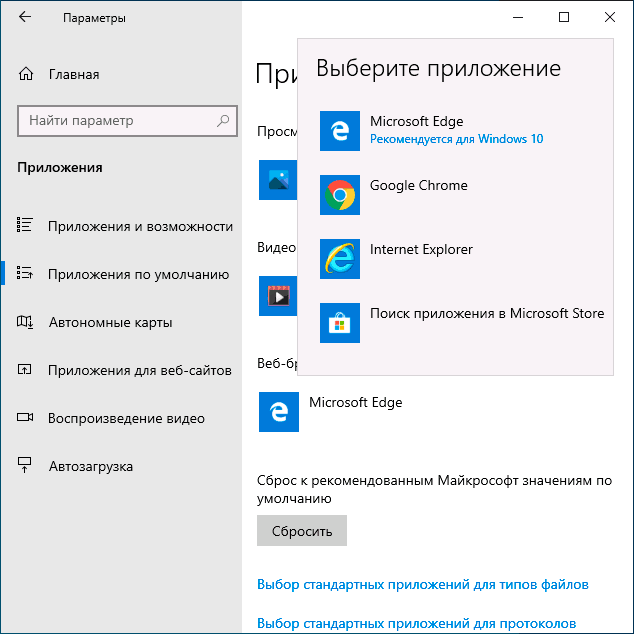Click the Photos app icon
Screen dimensions: 634x634
click(278, 180)
